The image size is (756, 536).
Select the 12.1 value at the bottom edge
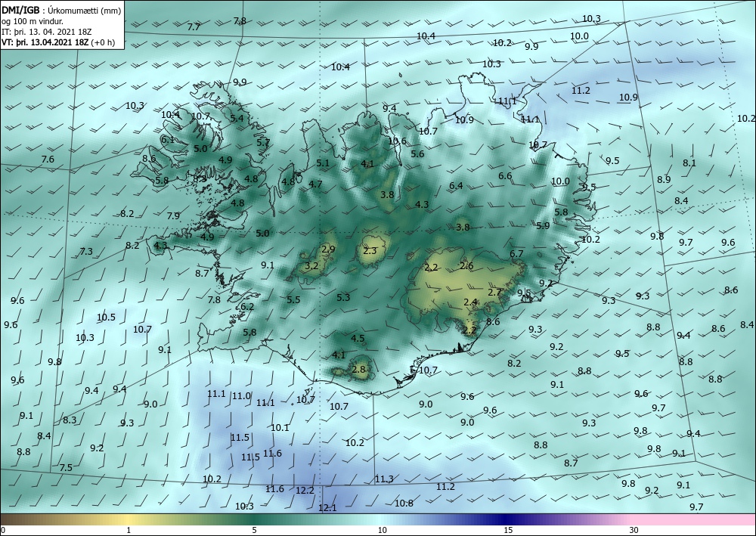[327, 507]
